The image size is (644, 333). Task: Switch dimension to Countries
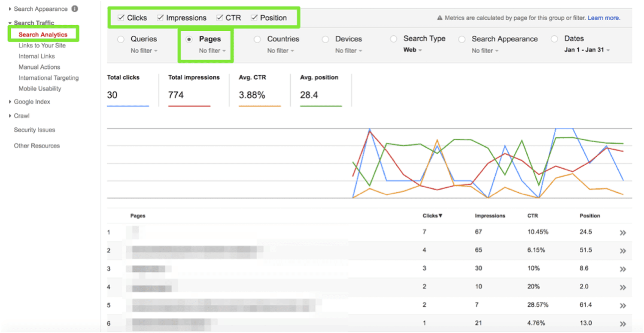257,39
